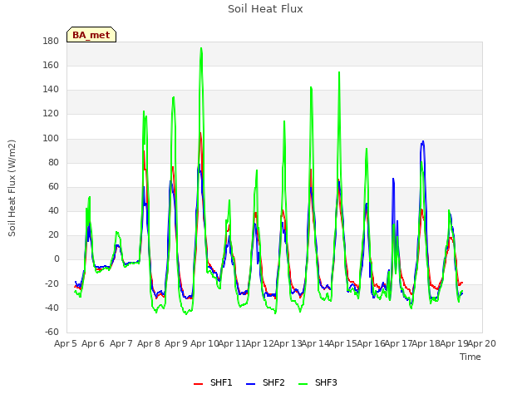Click the blue SHF2 peak near Apr 18

423,141
